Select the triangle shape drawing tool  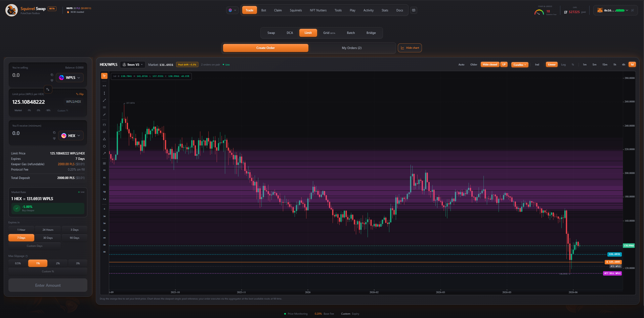(104, 139)
